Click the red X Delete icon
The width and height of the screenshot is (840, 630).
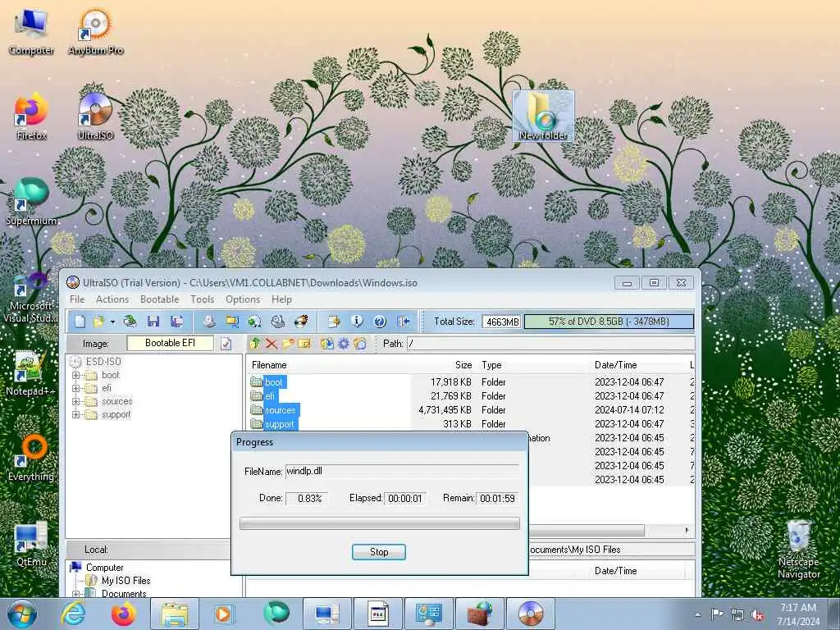[272, 344]
